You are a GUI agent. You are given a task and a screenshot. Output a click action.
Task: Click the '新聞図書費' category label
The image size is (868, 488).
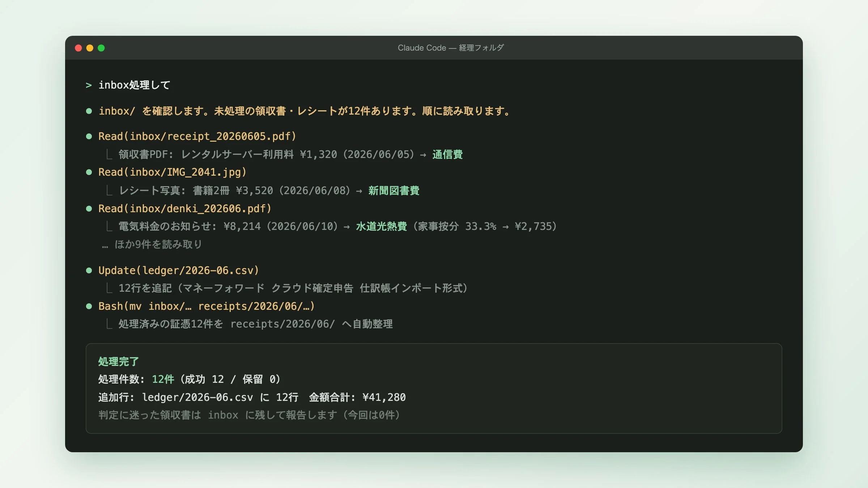(394, 191)
